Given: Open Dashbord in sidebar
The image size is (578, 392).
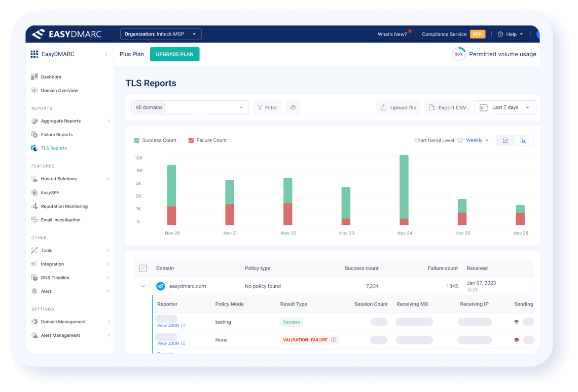Looking at the screenshot, I should pyautogui.click(x=51, y=76).
